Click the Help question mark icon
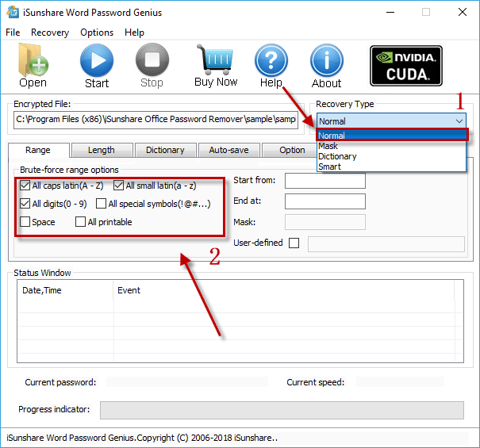Screen dimensions: 480x448 tap(271, 60)
